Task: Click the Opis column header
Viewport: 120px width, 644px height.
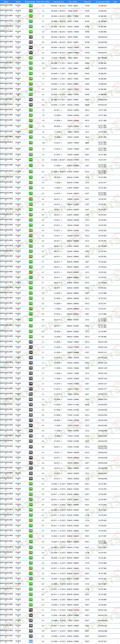Action: (x=115, y=2)
